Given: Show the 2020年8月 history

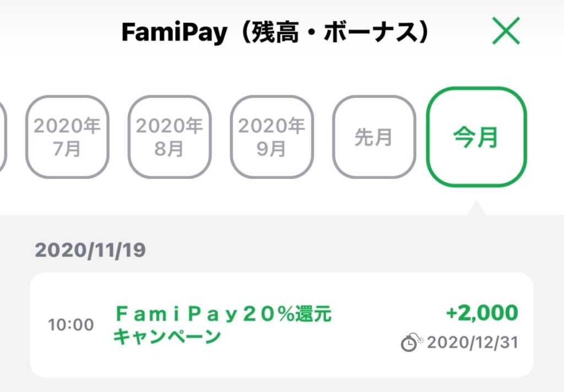Looking at the screenshot, I should [169, 137].
